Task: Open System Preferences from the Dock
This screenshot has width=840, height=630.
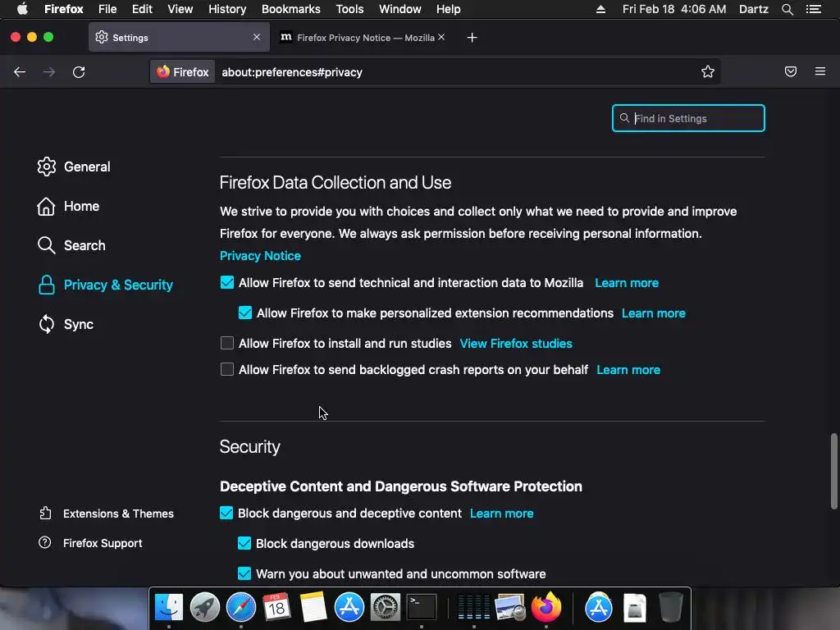Action: 386,608
